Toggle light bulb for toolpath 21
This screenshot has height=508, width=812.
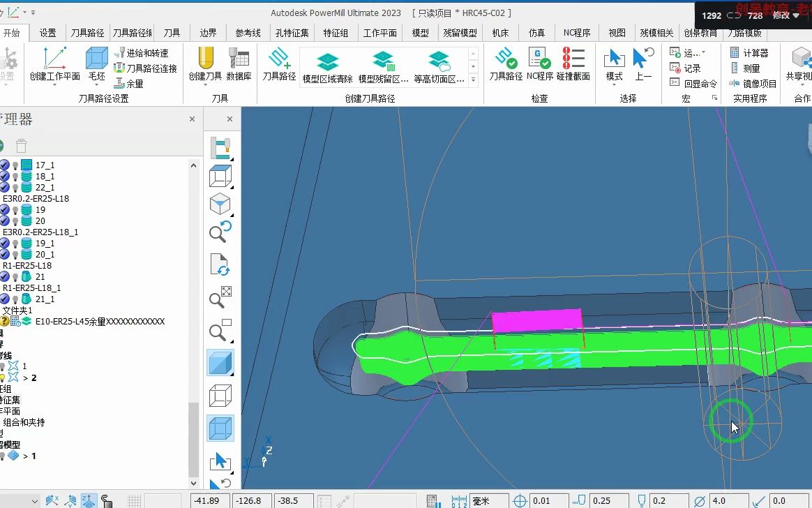(x=15, y=277)
